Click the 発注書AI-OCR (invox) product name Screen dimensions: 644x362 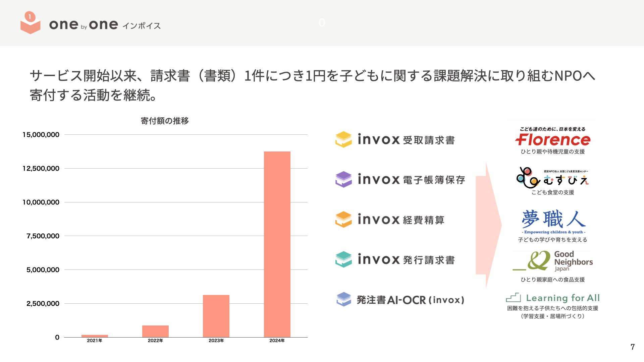(410, 300)
